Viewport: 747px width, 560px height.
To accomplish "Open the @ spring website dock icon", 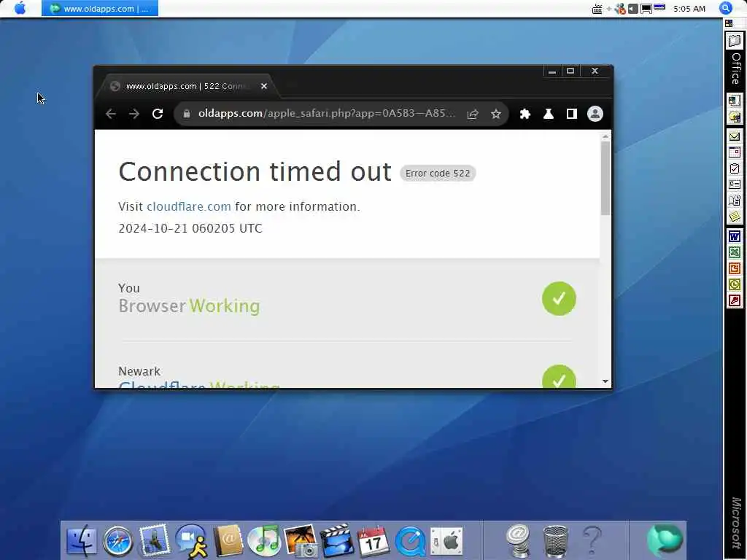I will click(x=519, y=540).
